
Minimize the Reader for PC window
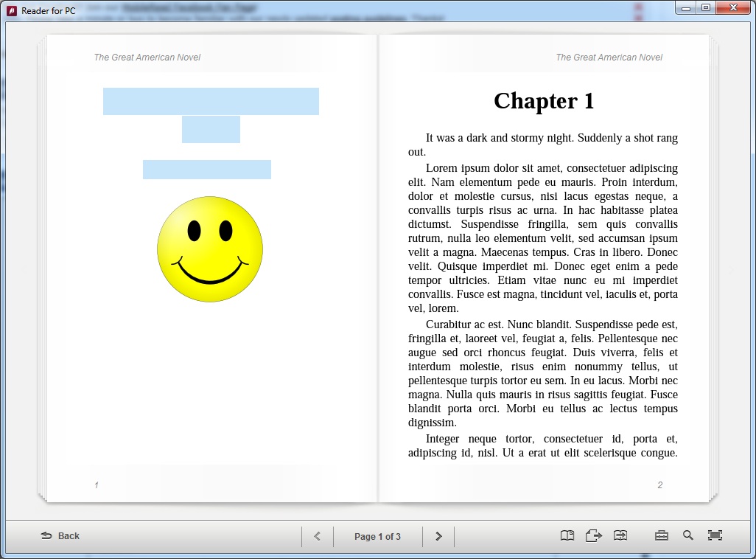[x=686, y=7]
